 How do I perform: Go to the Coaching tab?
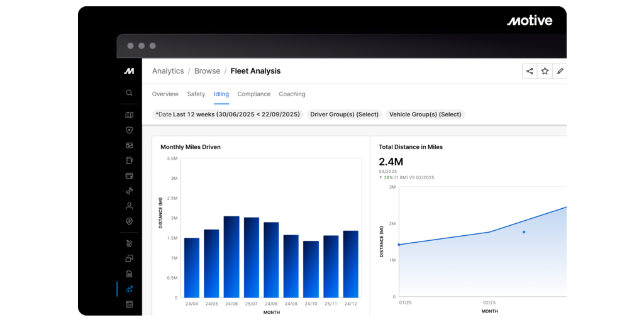click(x=292, y=94)
